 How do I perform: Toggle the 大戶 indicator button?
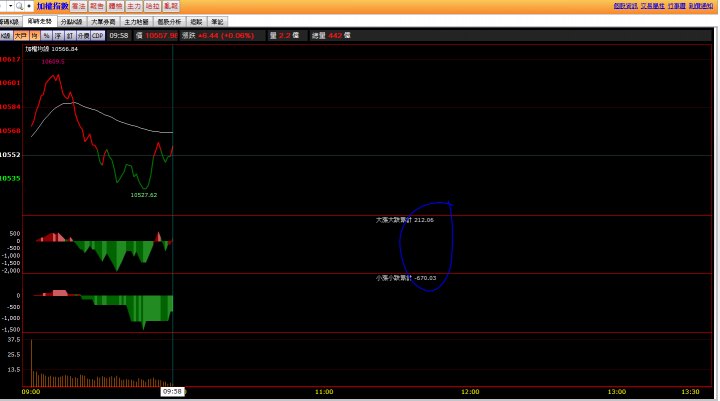(21, 35)
